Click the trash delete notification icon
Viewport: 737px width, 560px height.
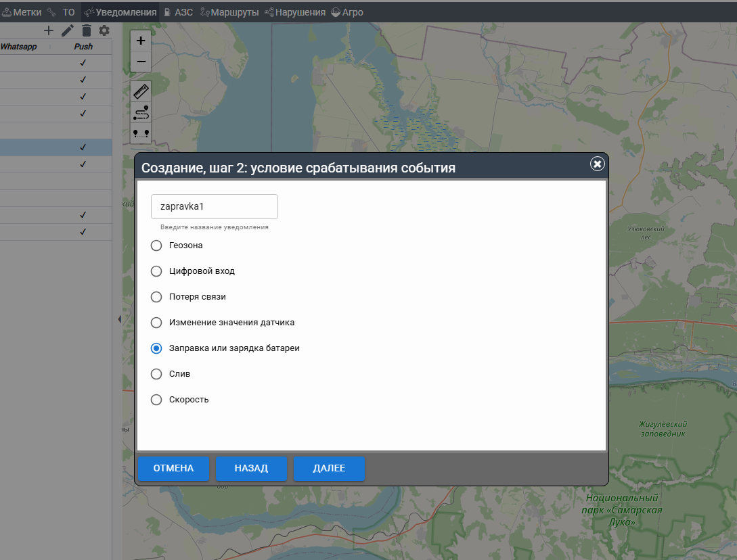point(86,30)
